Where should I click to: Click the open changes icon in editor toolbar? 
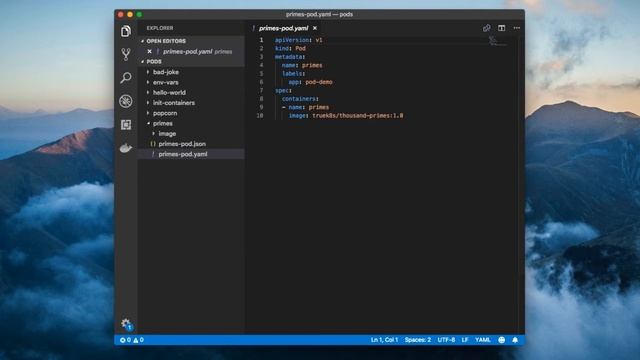pyautogui.click(x=487, y=28)
